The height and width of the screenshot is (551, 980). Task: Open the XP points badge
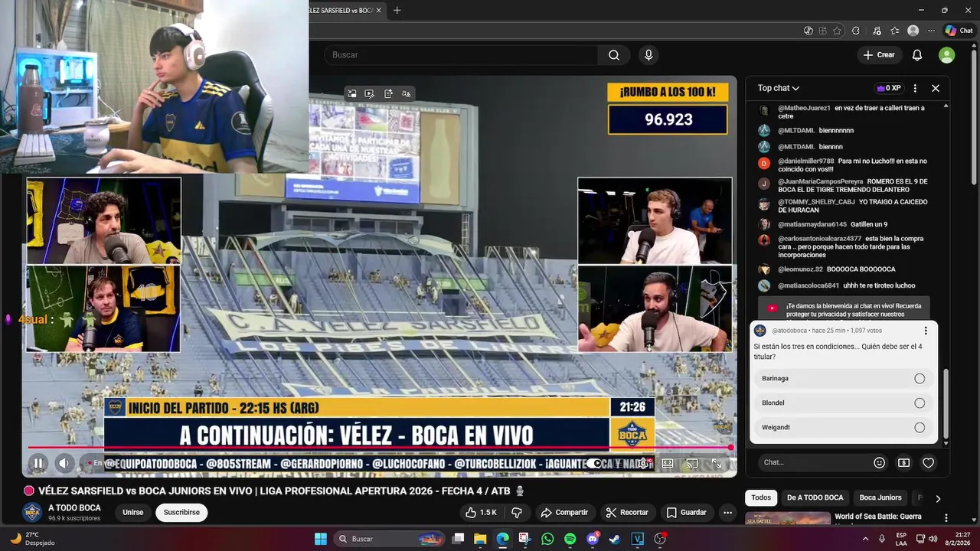coord(889,88)
